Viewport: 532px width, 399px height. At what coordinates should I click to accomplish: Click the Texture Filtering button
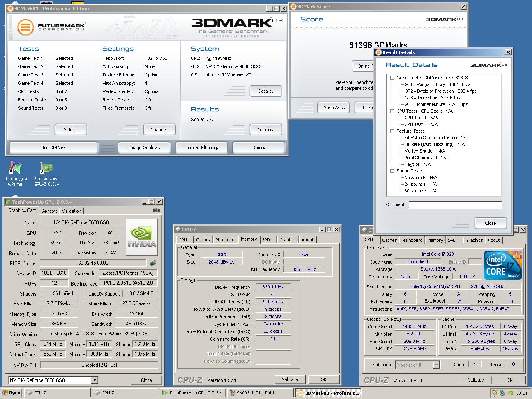[202, 148]
